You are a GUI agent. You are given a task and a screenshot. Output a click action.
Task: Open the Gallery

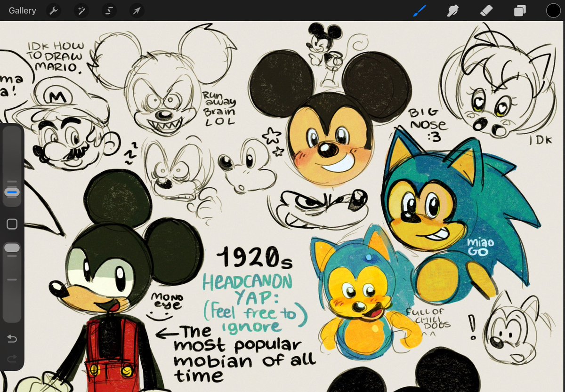[x=22, y=10]
